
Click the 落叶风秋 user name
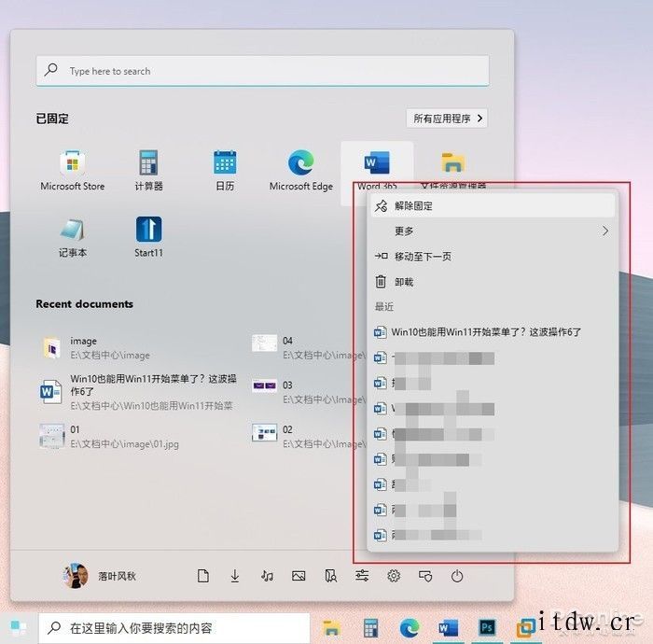(x=117, y=576)
